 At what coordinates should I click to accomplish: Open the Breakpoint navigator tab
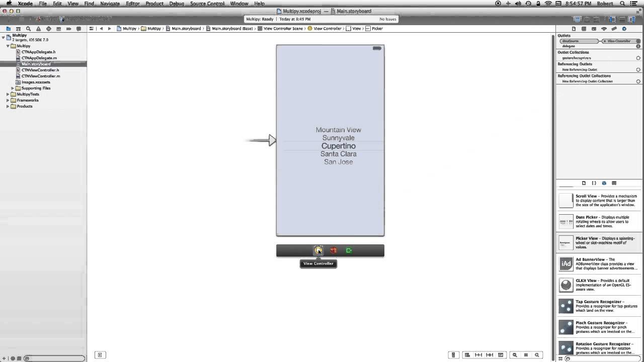point(68,29)
